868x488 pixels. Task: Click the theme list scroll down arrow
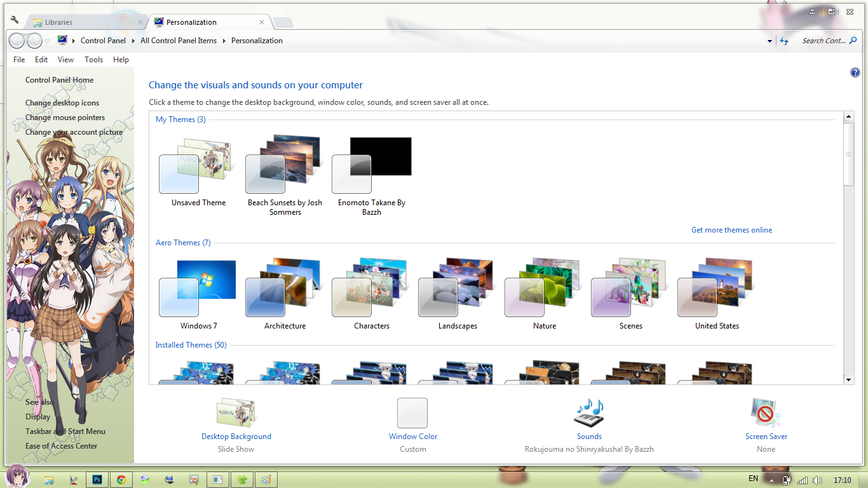[849, 379]
